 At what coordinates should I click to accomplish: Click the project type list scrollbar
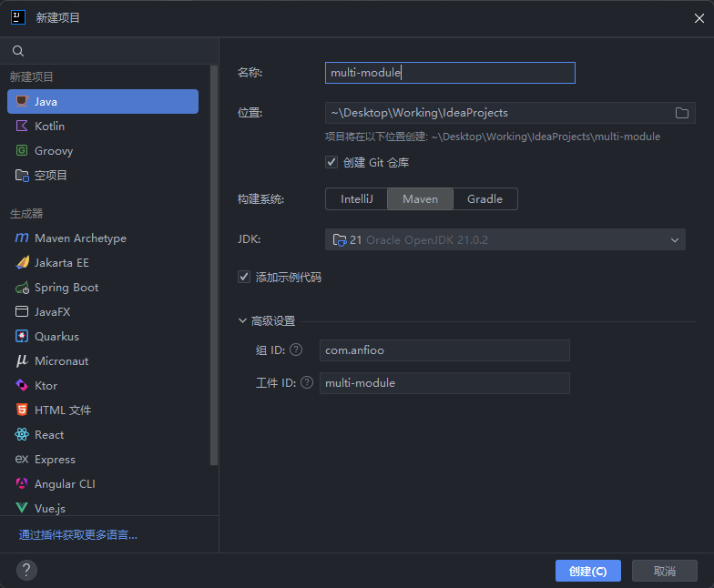coord(213,266)
